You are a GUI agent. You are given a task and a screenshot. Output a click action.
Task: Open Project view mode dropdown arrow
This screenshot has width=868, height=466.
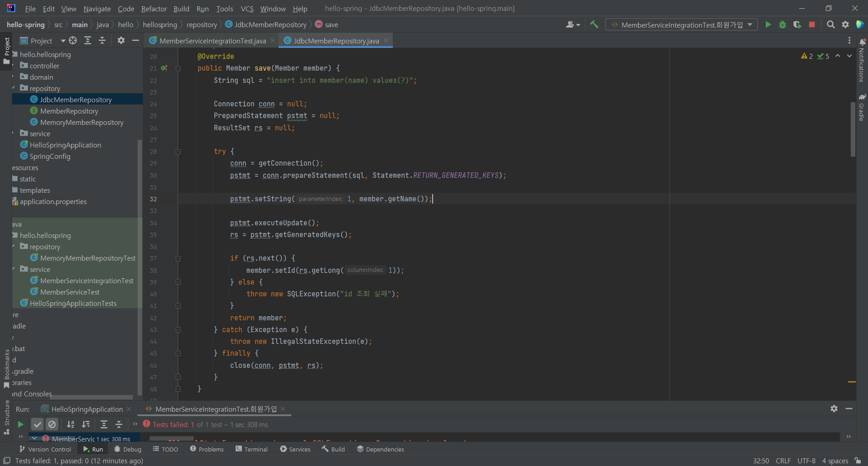click(x=63, y=41)
